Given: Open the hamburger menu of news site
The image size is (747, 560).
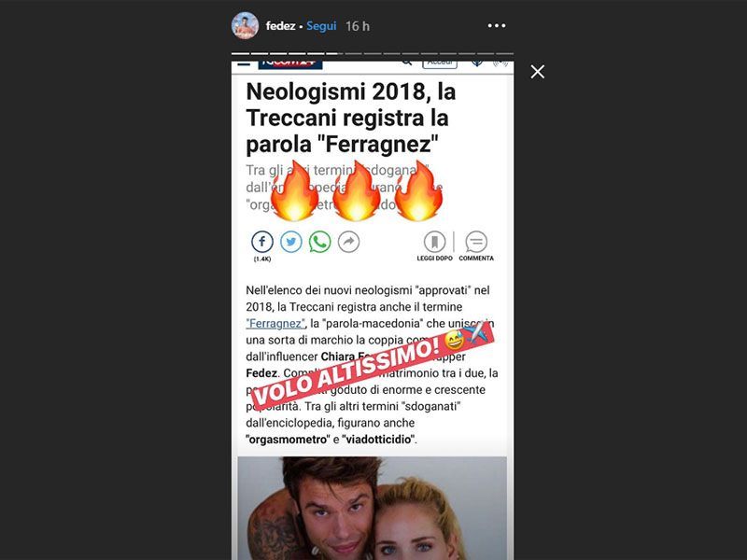Looking at the screenshot, I should point(244,63).
